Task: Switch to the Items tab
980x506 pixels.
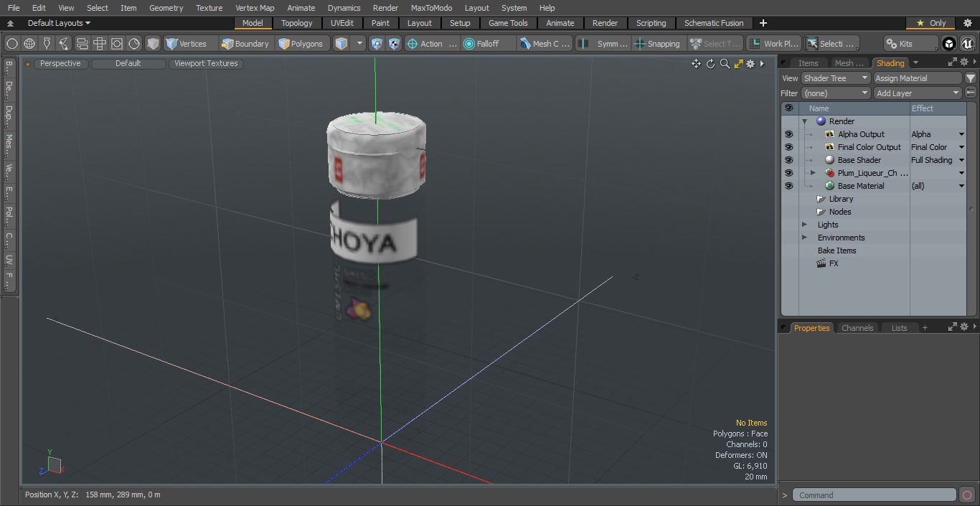Action: pos(809,63)
